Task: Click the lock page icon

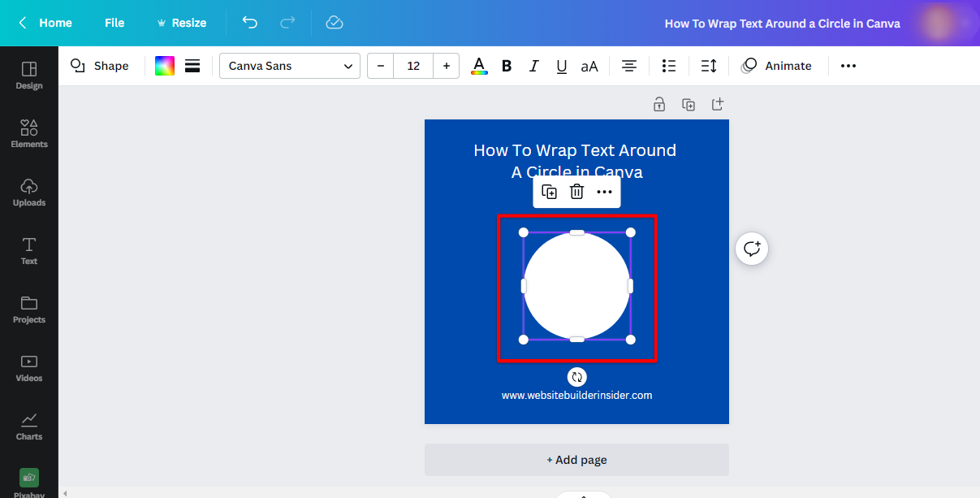Action: coord(659,104)
